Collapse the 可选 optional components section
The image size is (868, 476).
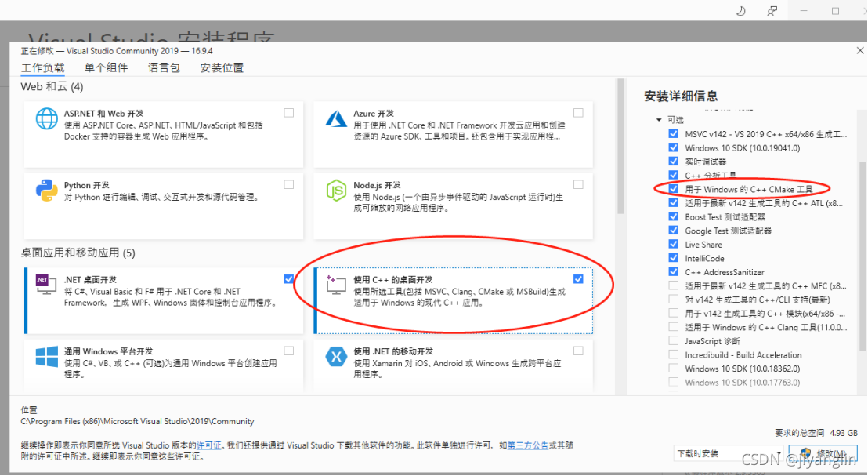tap(659, 120)
